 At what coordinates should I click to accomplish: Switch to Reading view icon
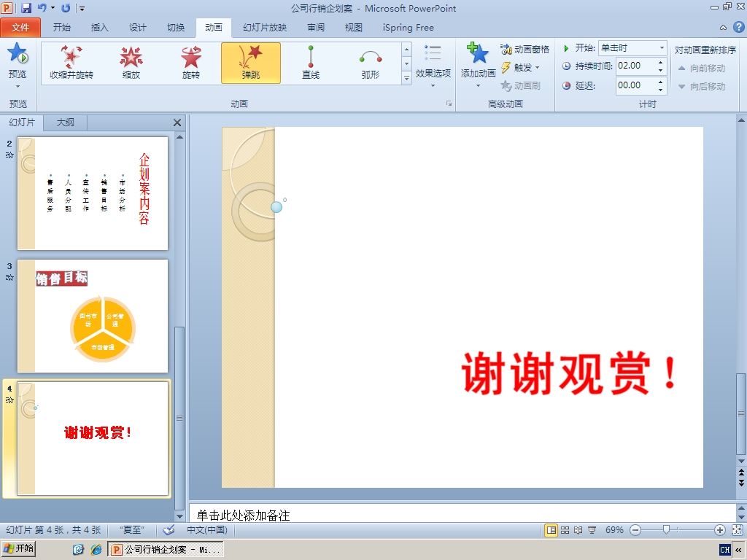[578, 530]
